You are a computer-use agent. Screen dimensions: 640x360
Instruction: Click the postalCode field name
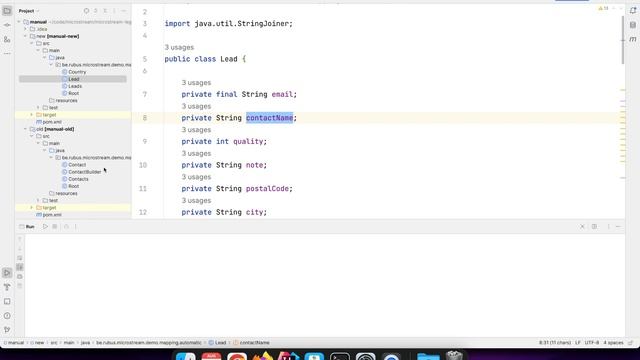pos(267,189)
